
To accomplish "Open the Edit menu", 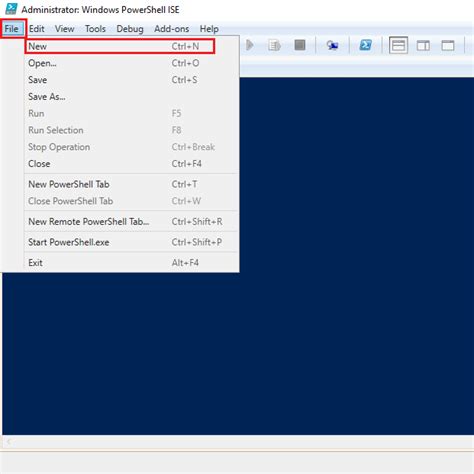I will pos(36,29).
